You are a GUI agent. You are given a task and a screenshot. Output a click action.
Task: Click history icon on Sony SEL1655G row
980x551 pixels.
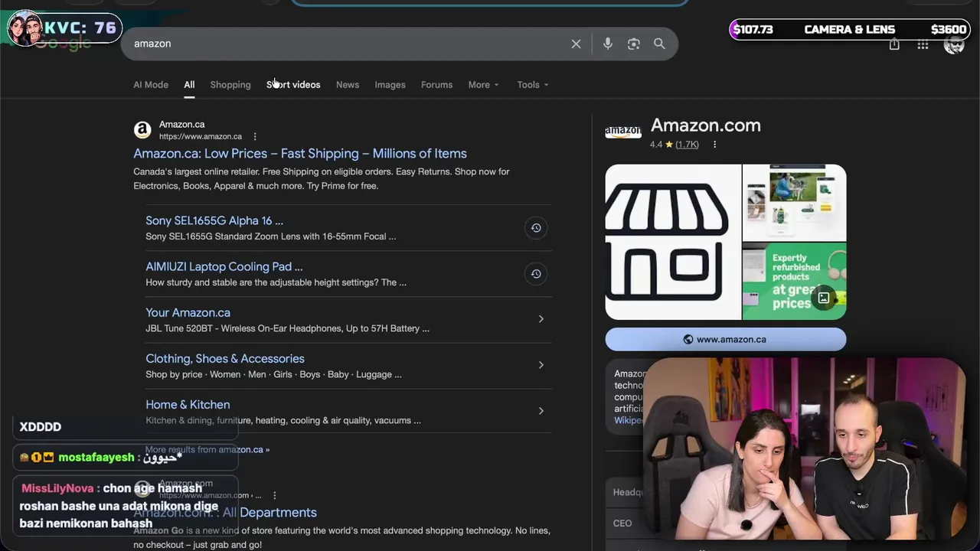(536, 228)
